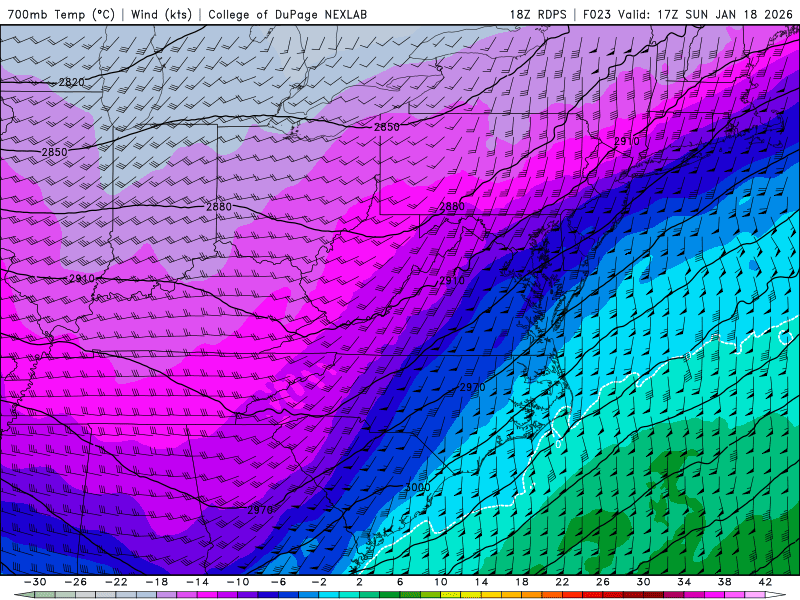Click the 'Wind (kts)' header label

[161, 14]
